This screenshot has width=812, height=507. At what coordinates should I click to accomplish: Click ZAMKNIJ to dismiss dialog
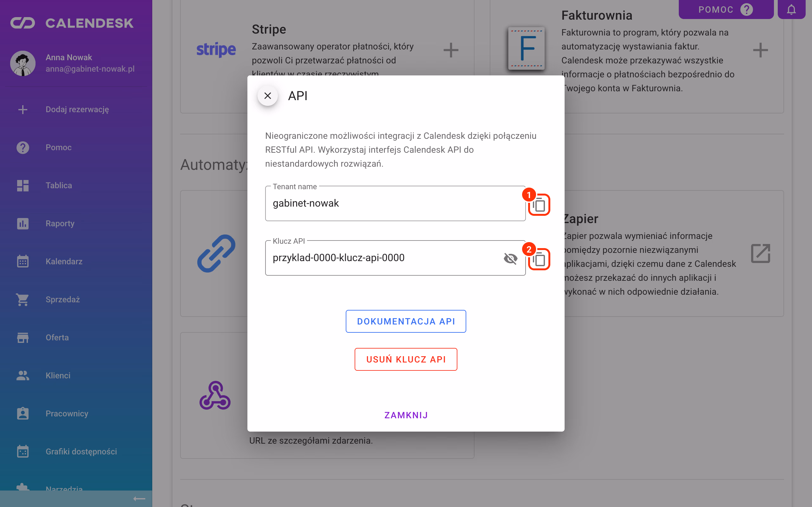(406, 415)
